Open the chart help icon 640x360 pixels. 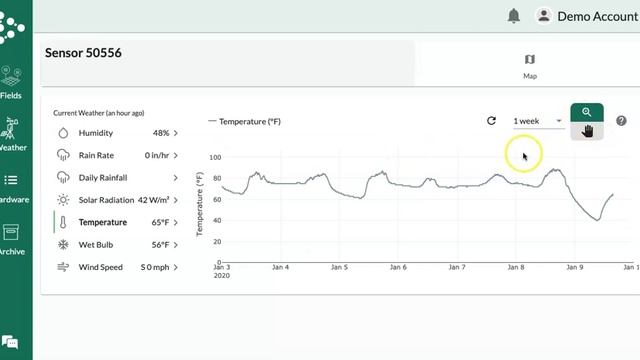621,121
